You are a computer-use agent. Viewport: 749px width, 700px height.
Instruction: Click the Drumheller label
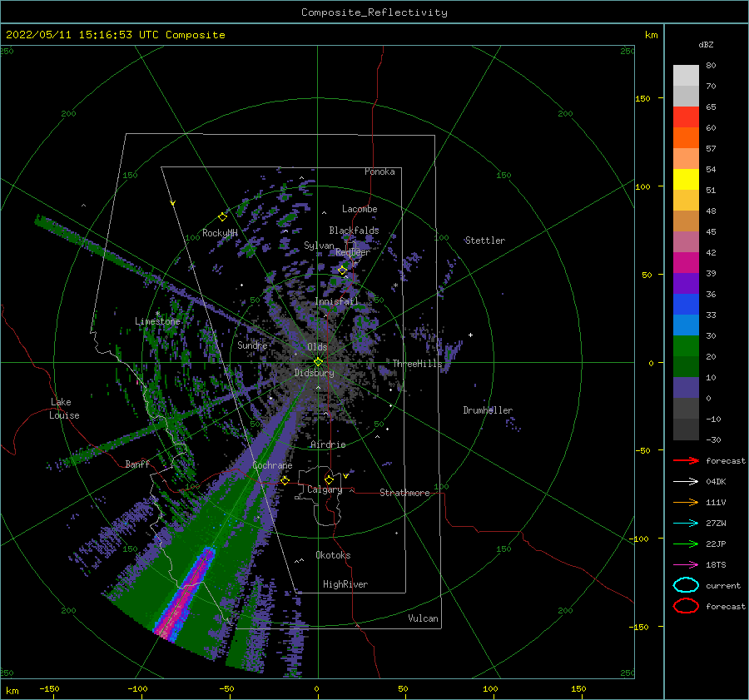click(x=488, y=410)
